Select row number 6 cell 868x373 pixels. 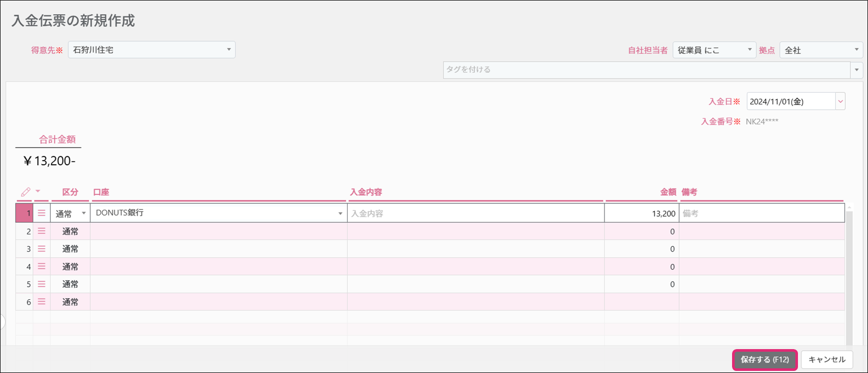(x=24, y=302)
